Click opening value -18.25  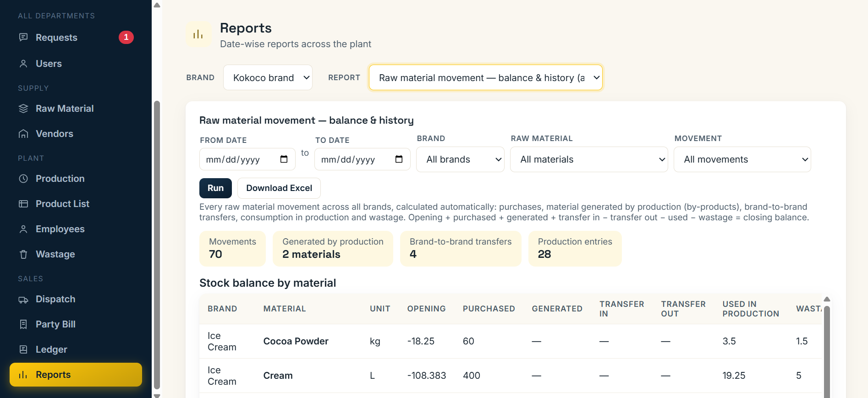click(421, 341)
